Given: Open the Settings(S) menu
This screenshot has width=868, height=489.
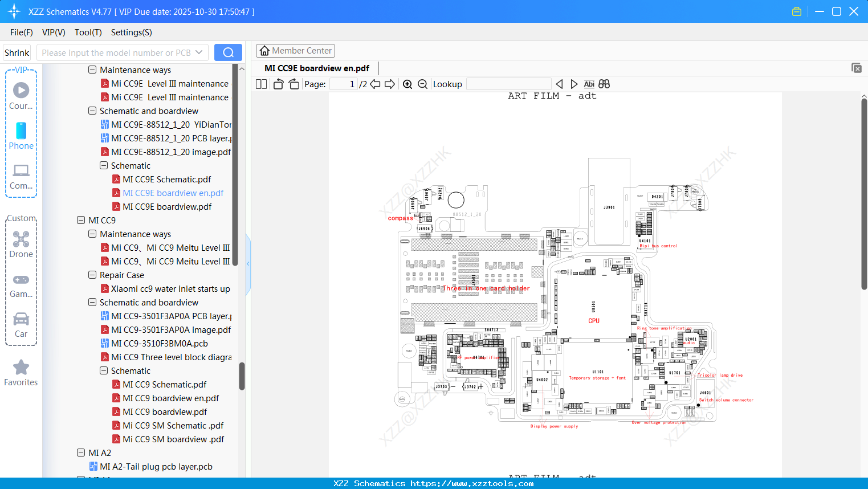Looking at the screenshot, I should (131, 32).
